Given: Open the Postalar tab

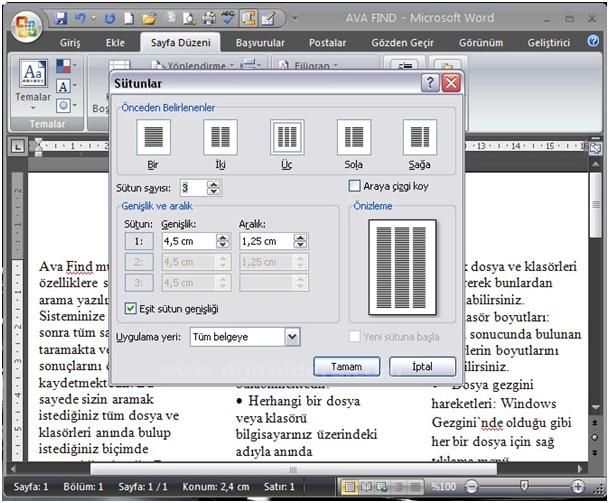Looking at the screenshot, I should (x=327, y=43).
